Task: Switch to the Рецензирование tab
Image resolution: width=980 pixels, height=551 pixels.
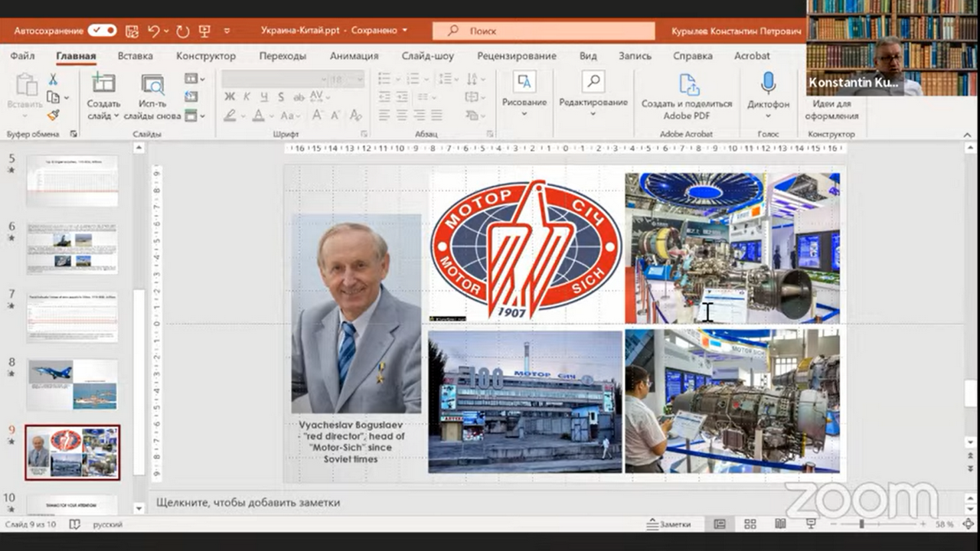Action: pyautogui.click(x=517, y=56)
